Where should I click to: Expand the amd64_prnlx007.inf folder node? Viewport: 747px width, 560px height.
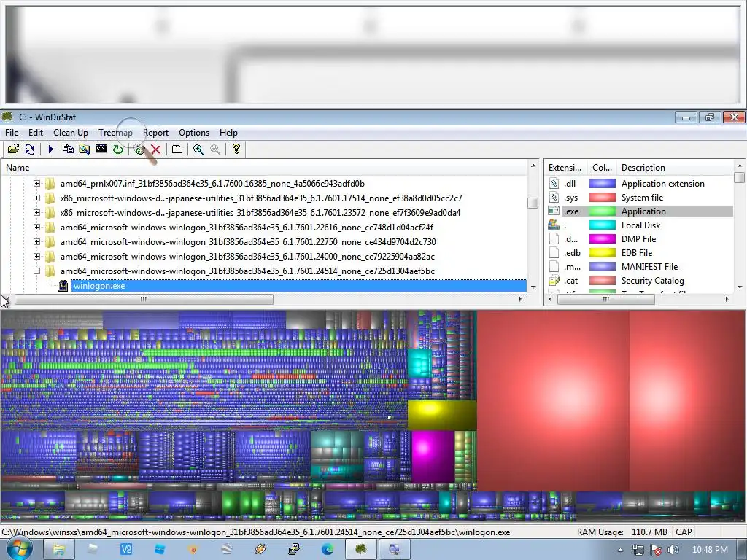pyautogui.click(x=36, y=183)
